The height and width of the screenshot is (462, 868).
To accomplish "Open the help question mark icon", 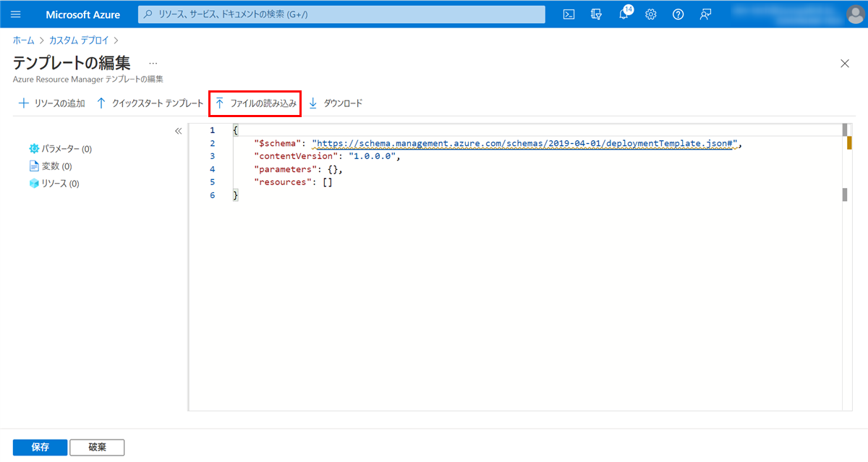I will click(678, 14).
